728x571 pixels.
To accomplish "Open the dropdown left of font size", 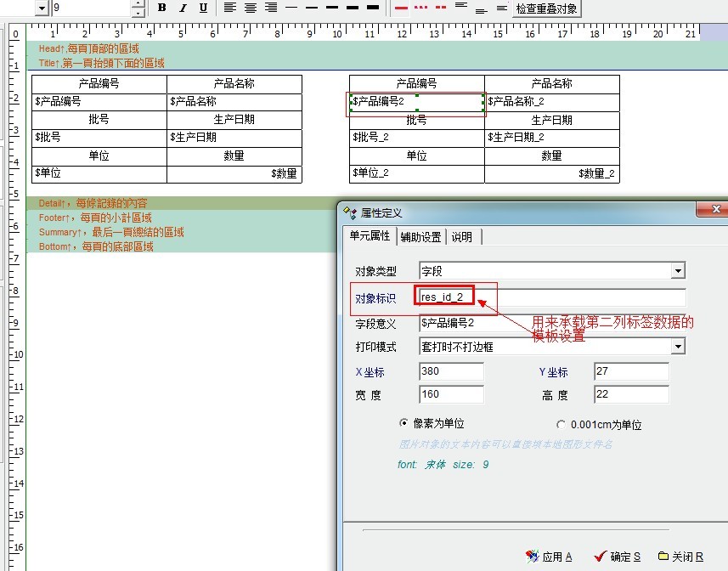I will click(42, 8).
